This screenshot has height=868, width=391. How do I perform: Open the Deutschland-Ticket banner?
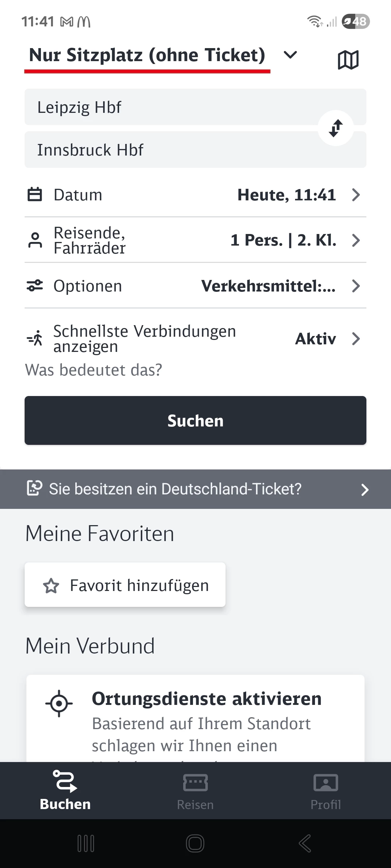195,489
